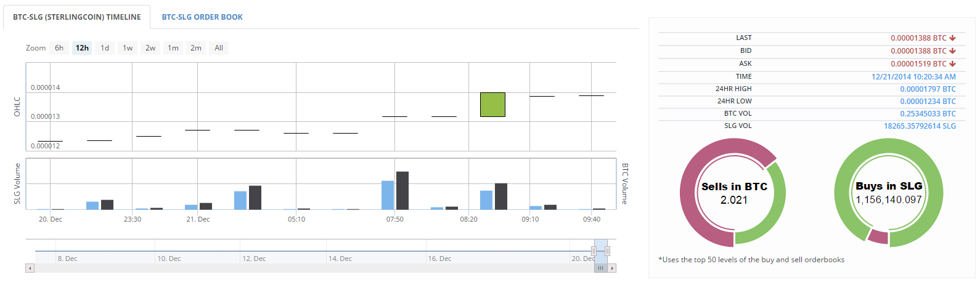Set chart zoom to 6h
The width and height of the screenshot is (980, 285).
pyautogui.click(x=59, y=48)
